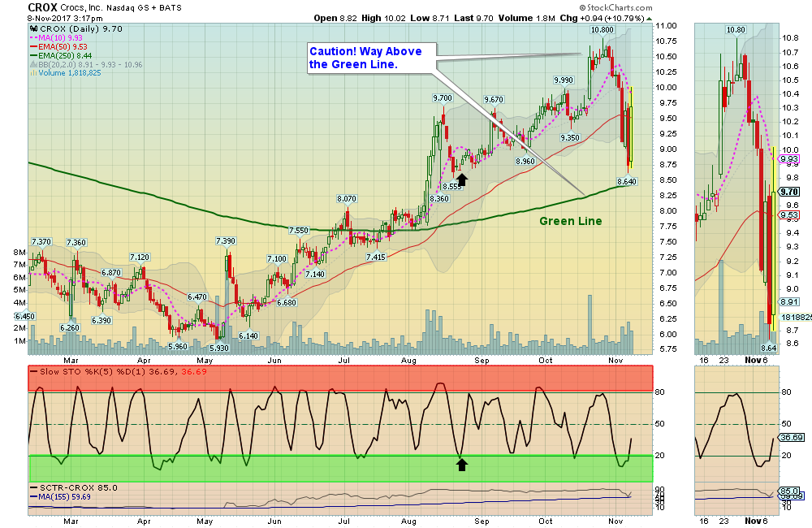Click the 7.415 price label

[376, 257]
